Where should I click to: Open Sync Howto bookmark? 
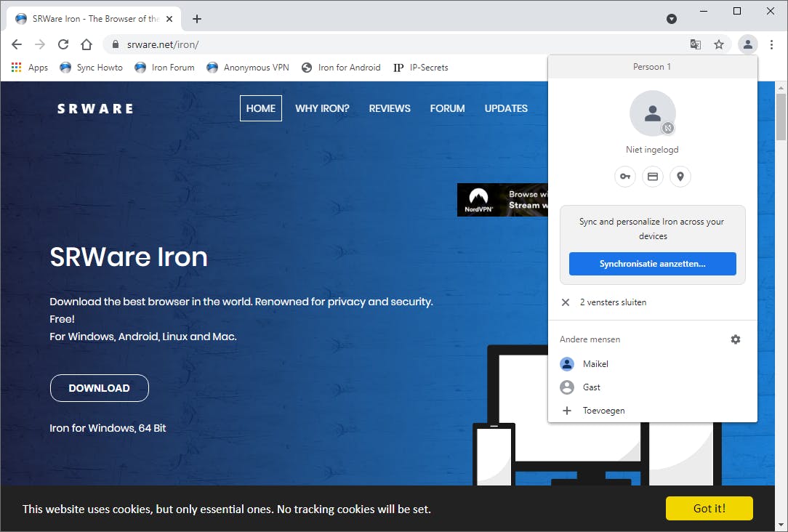tap(91, 68)
